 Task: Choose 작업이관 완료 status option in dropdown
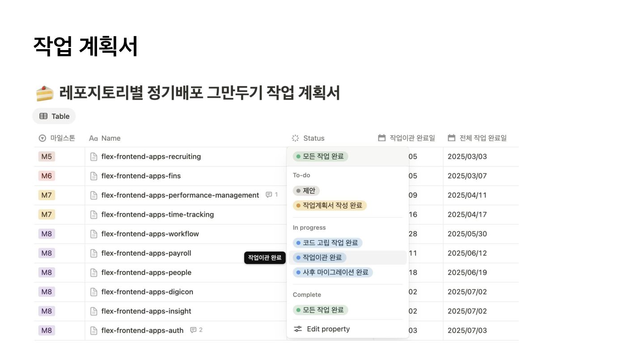click(x=320, y=257)
